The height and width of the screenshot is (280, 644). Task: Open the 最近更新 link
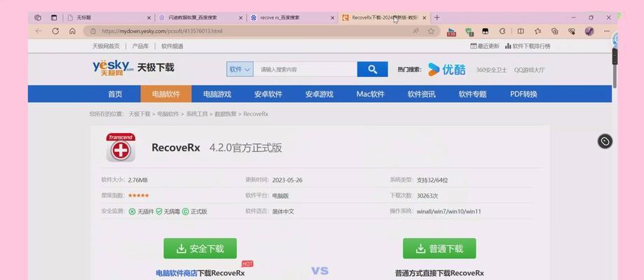click(x=485, y=46)
